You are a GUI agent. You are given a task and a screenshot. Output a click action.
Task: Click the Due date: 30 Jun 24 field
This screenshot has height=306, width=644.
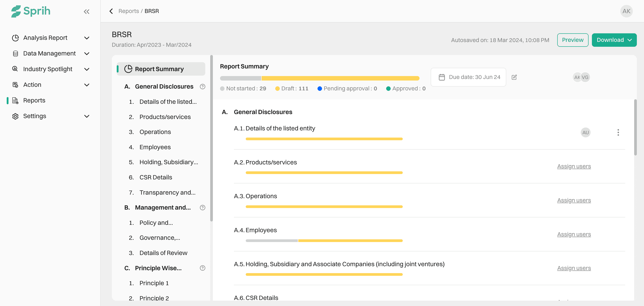(x=468, y=77)
